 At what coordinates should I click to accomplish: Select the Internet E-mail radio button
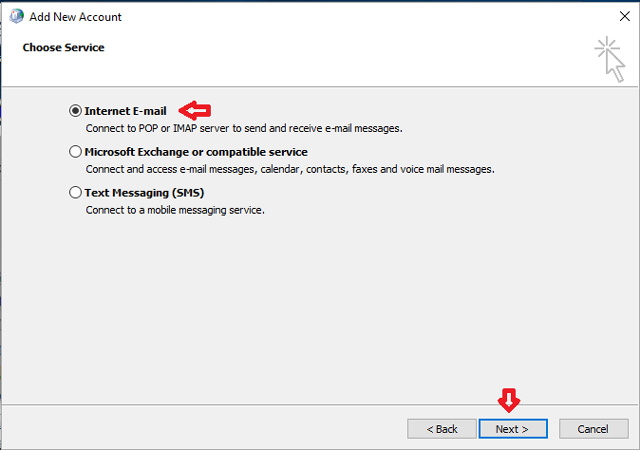[75, 111]
